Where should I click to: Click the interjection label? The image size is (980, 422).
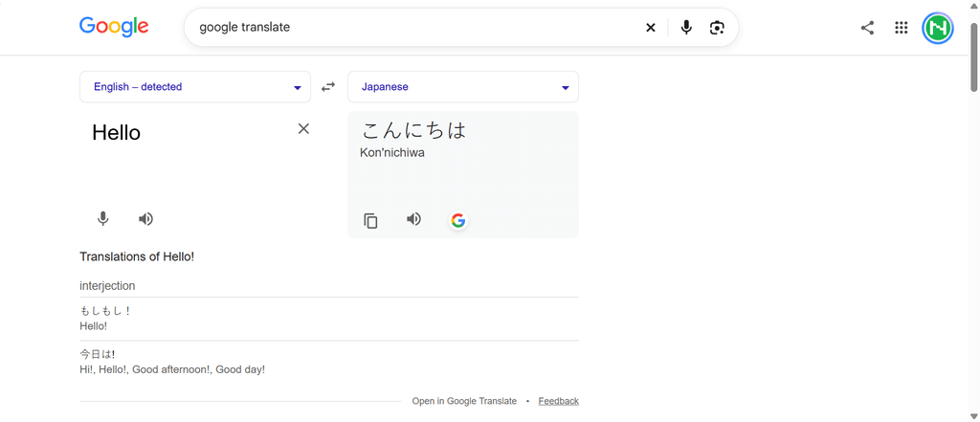(107, 286)
